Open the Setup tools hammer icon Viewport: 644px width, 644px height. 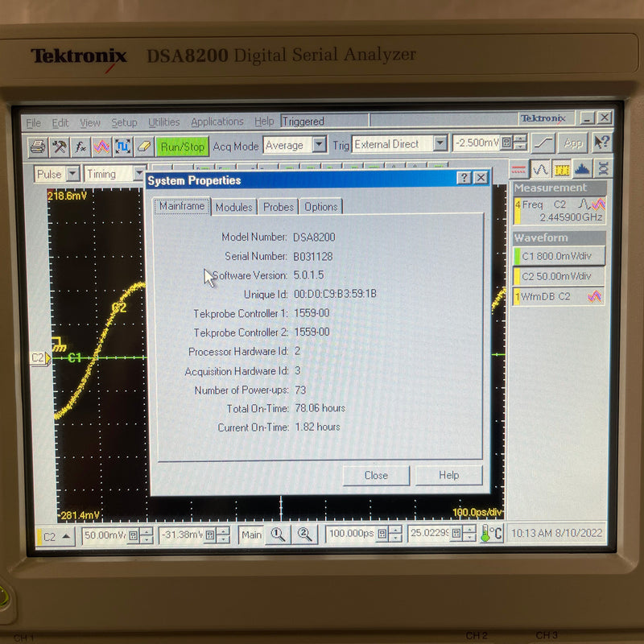(x=59, y=147)
